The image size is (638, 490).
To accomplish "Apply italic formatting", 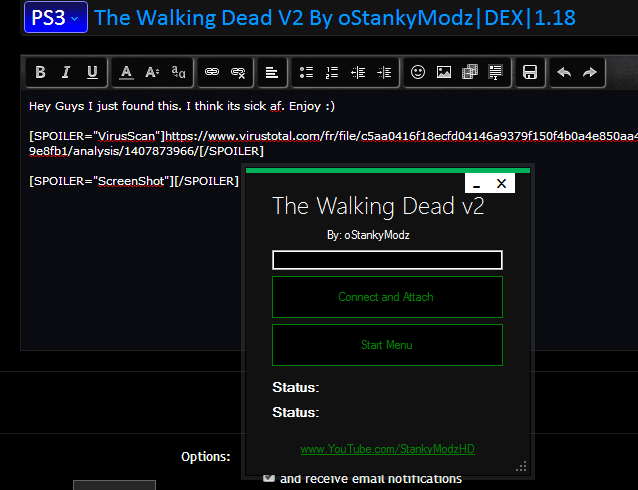I will [x=66, y=72].
